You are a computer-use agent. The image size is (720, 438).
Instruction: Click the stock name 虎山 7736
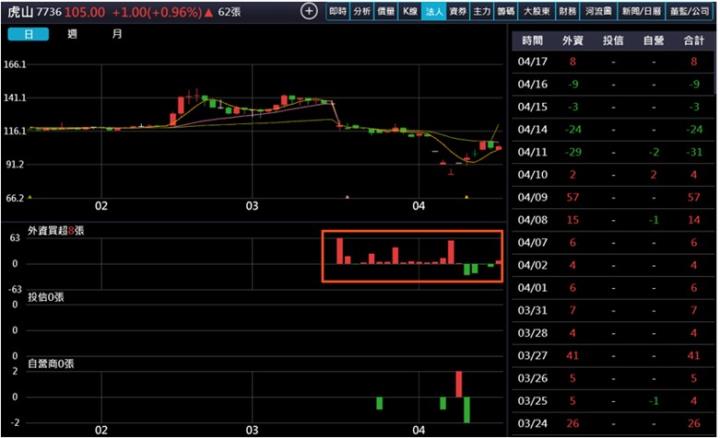34,12
